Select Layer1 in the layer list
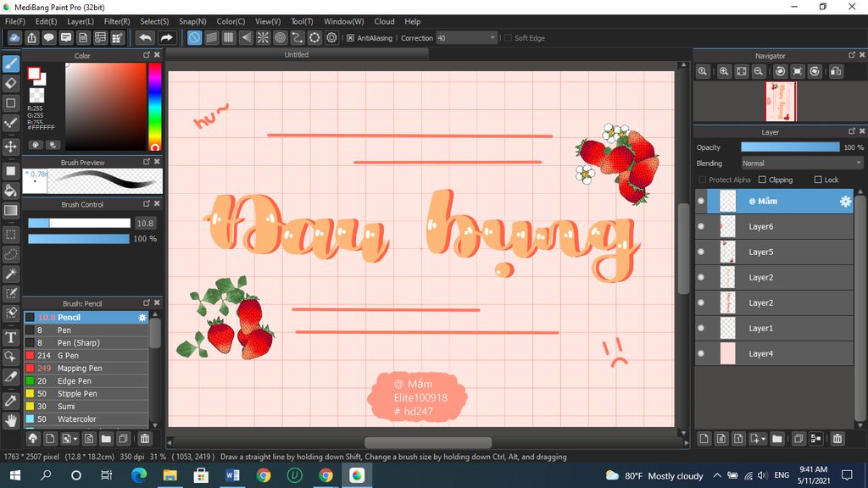 tap(775, 328)
